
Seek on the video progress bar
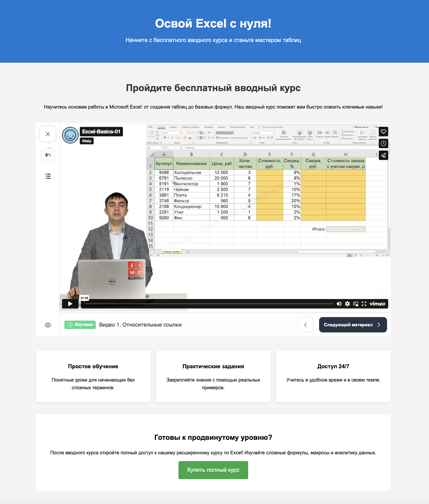tap(209, 304)
